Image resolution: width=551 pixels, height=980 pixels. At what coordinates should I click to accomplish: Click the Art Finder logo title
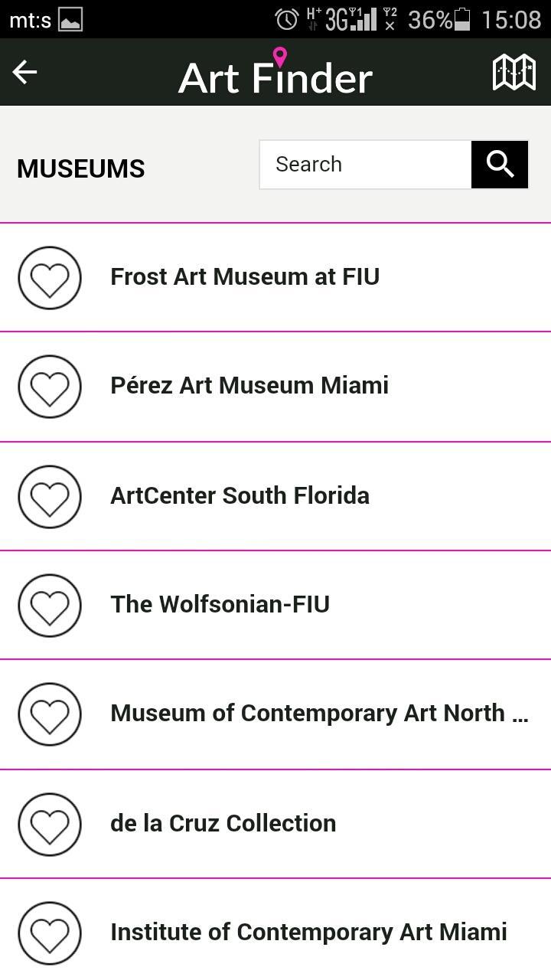pyautogui.click(x=275, y=73)
